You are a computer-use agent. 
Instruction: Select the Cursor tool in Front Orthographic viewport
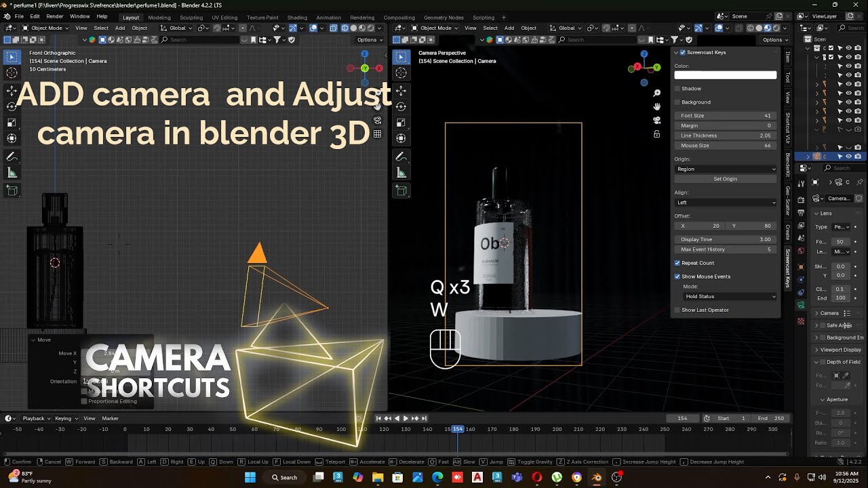[x=12, y=73]
